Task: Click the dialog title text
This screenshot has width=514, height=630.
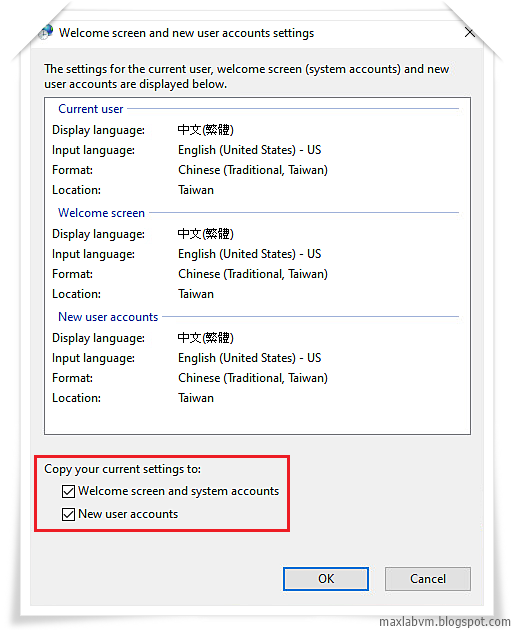Action: click(186, 33)
